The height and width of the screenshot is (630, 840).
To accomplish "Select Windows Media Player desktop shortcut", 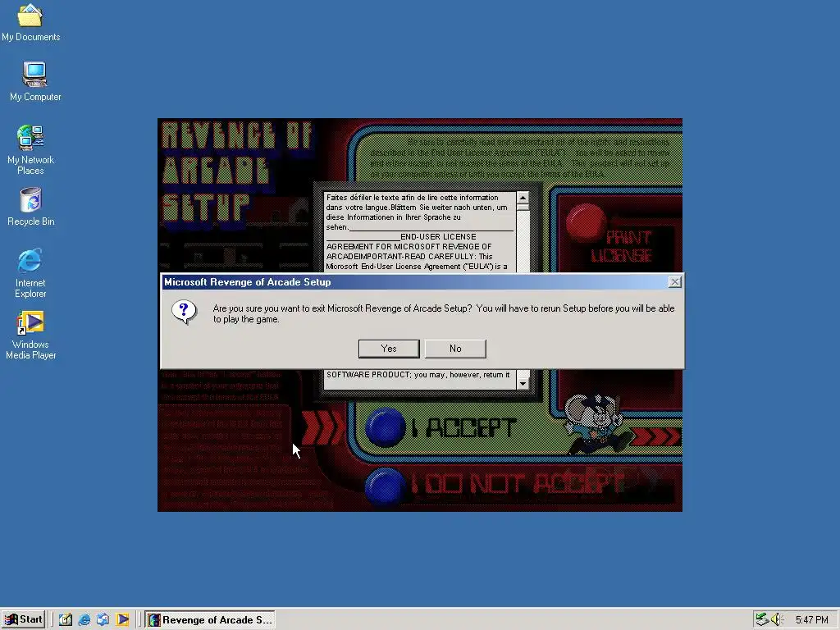I will coord(30,336).
